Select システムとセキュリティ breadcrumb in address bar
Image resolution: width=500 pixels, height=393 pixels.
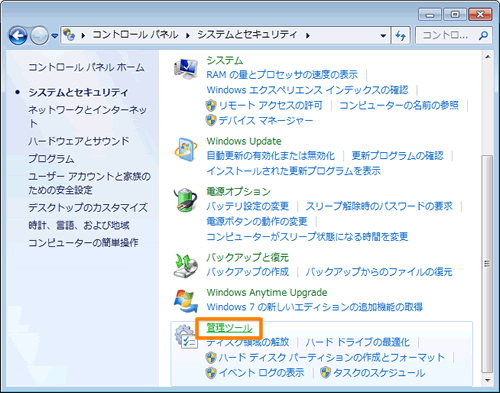247,35
